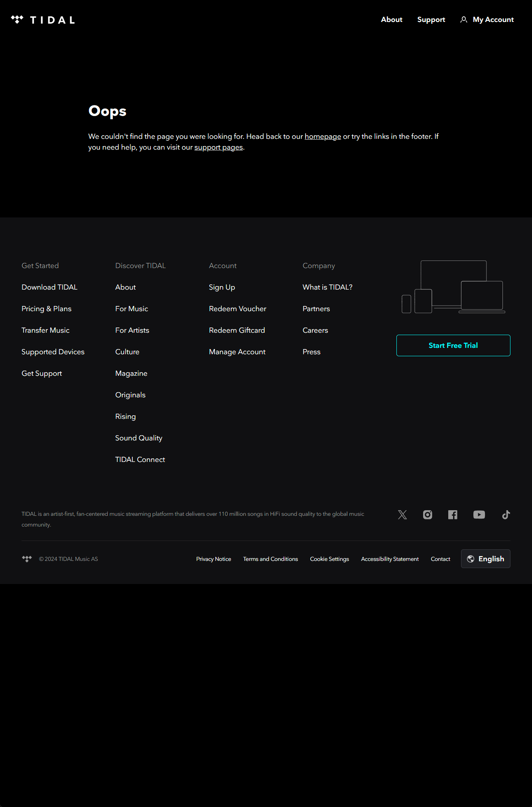Open My Account in the header

(487, 20)
